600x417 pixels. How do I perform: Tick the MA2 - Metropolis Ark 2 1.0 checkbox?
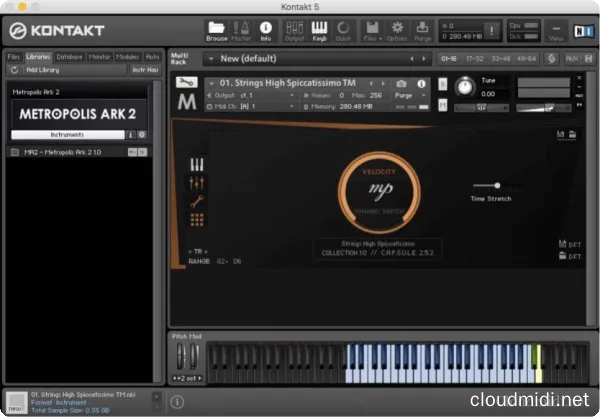click(x=15, y=152)
